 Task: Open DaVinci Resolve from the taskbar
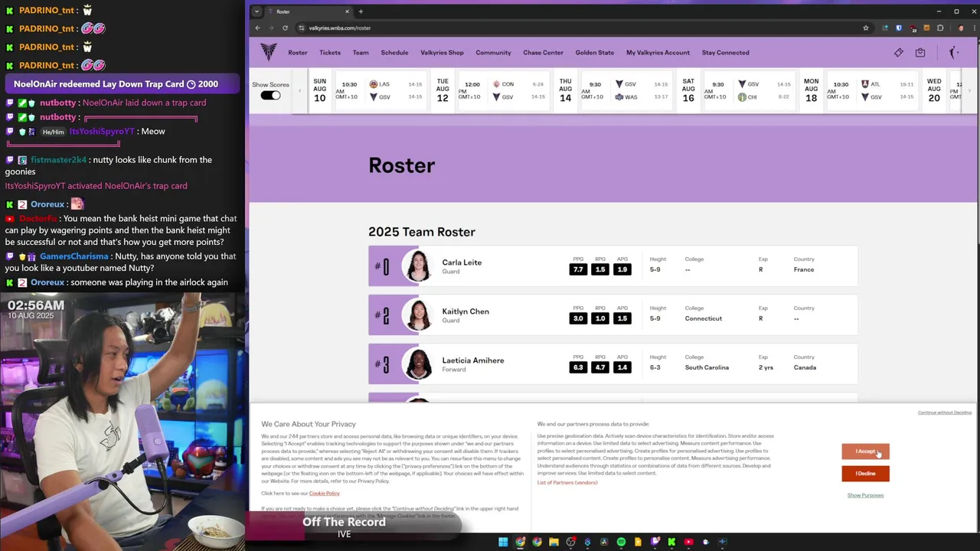(x=604, y=542)
